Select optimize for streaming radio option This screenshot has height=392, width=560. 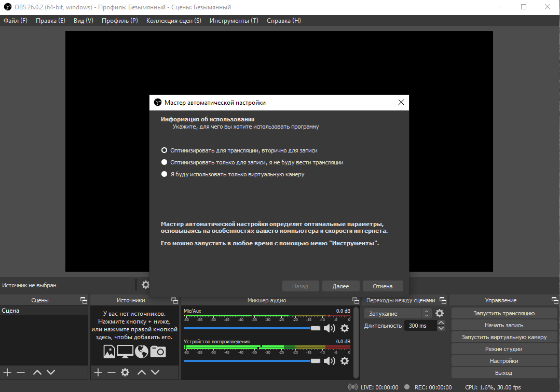coord(239,150)
